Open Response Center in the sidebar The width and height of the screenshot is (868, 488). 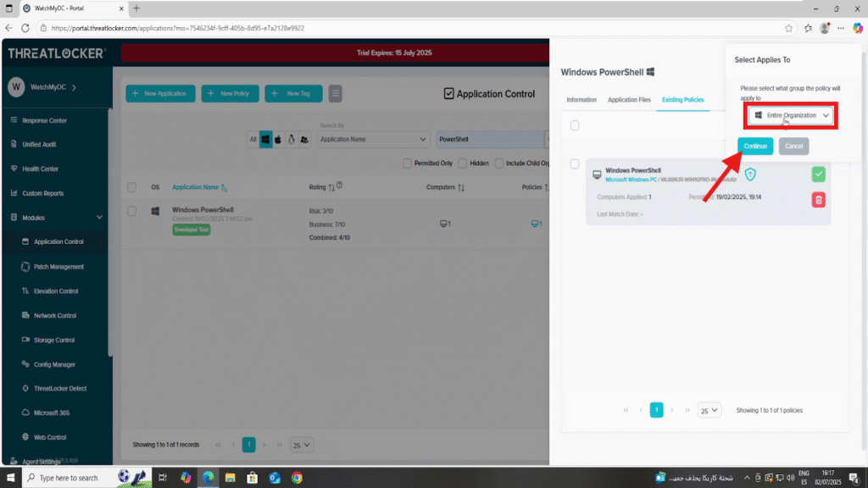click(44, 120)
